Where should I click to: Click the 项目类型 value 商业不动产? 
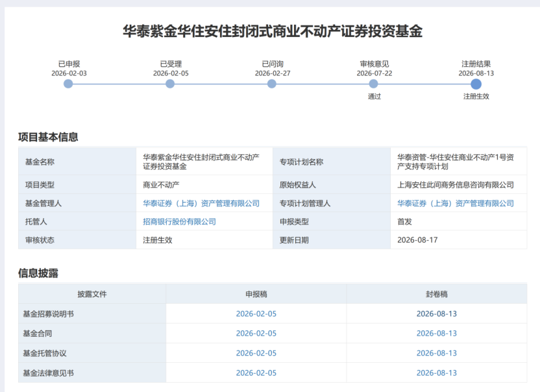point(161,184)
